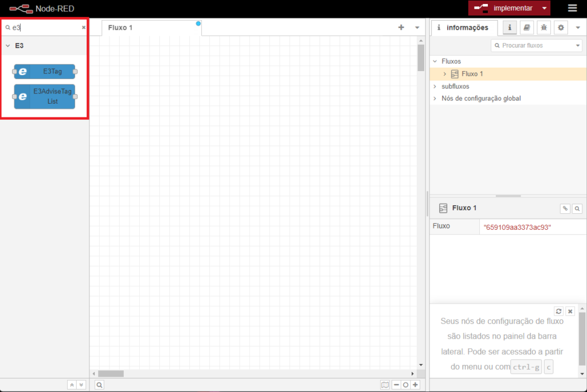Collapse the E3 palette category
The width and height of the screenshot is (587, 392).
tap(8, 45)
